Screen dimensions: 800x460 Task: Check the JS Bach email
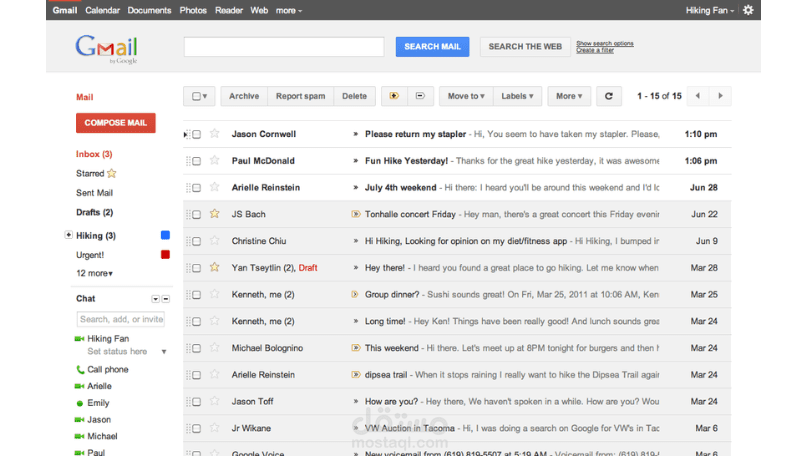196,215
